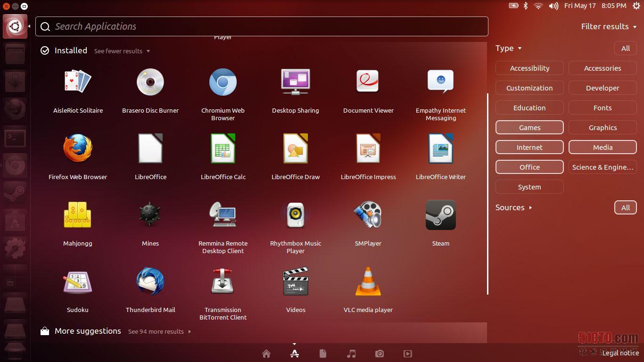This screenshot has width=644, height=362.
Task: Launch LibreOffice Calc
Action: click(223, 148)
